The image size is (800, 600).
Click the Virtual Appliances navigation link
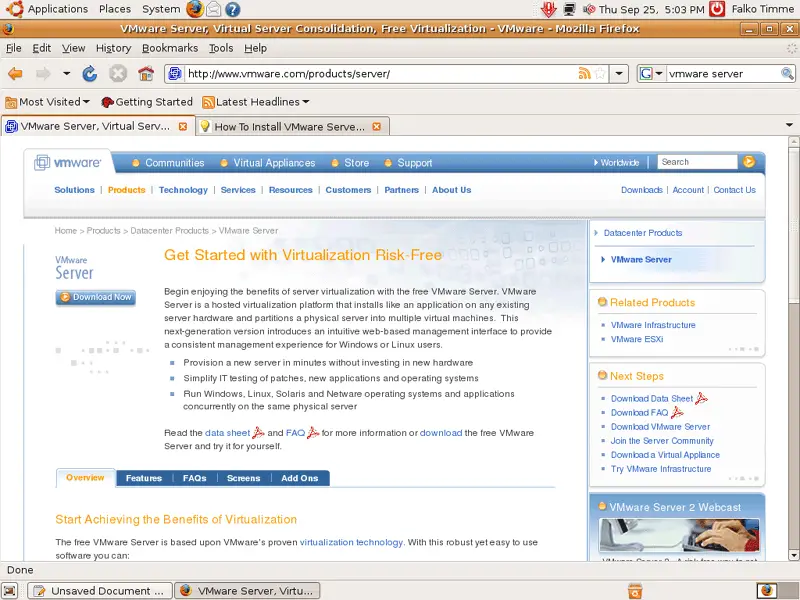(x=274, y=163)
